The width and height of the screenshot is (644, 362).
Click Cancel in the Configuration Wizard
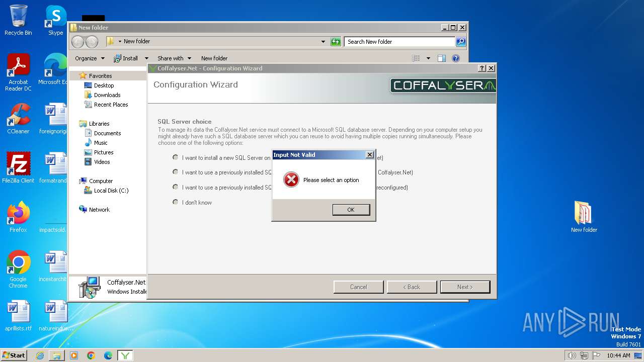click(x=358, y=287)
